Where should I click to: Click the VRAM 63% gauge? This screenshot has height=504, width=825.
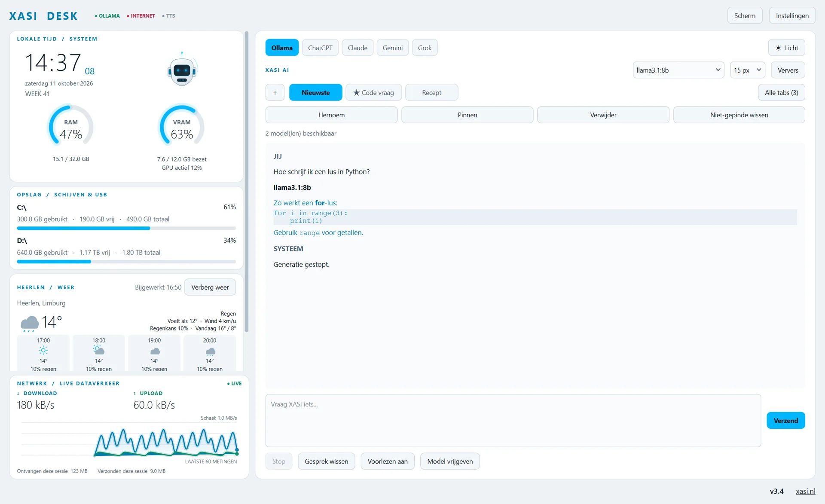point(182,125)
